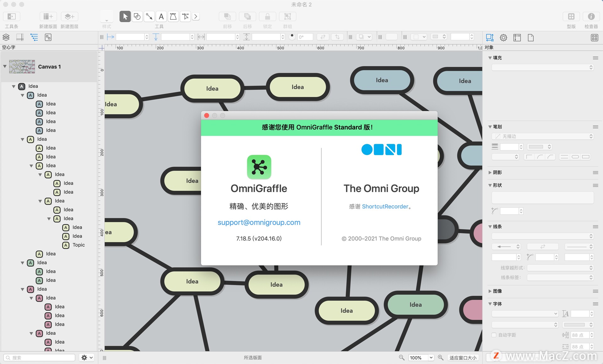This screenshot has width=603, height=364.
Task: Select the line connection tool
Action: pyautogui.click(x=149, y=17)
